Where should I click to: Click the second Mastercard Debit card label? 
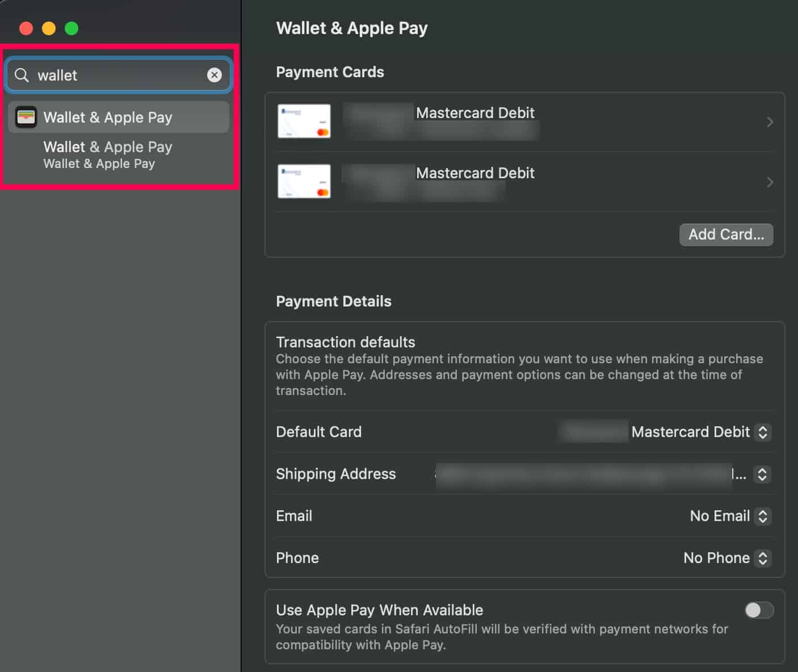click(x=475, y=173)
